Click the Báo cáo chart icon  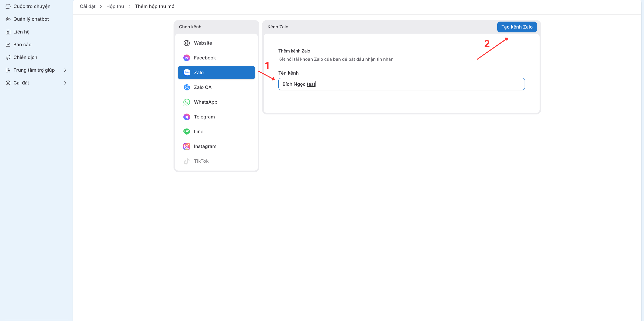tap(8, 44)
